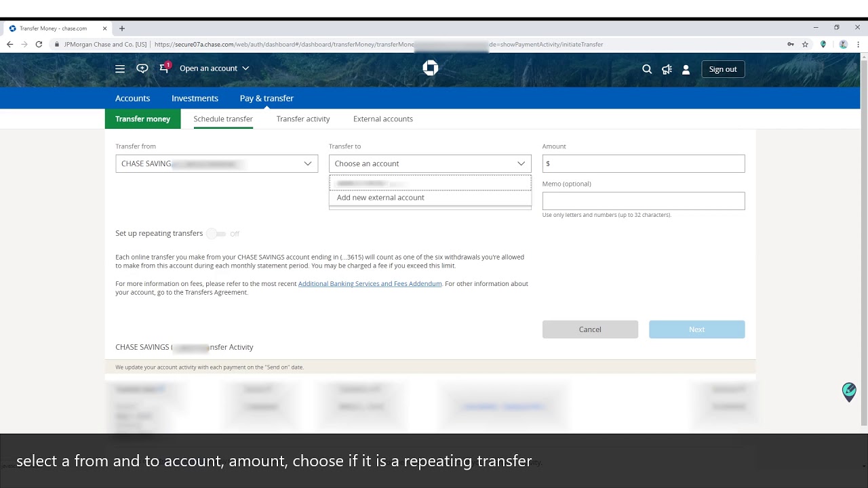Image resolution: width=868 pixels, height=488 pixels.
Task: Click into the Amount field
Action: click(644, 163)
